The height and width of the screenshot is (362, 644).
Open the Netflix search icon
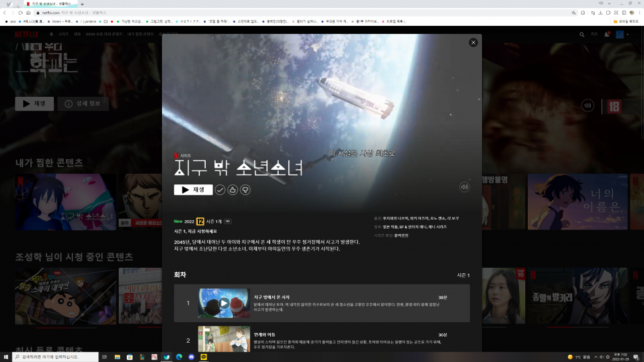[582, 35]
